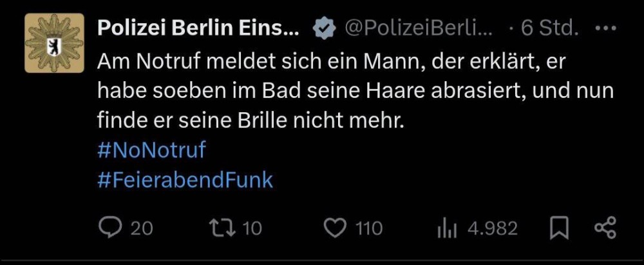Image resolution: width=644 pixels, height=265 pixels.
Task: Open the three-dot more options menu
Action: tap(606, 28)
